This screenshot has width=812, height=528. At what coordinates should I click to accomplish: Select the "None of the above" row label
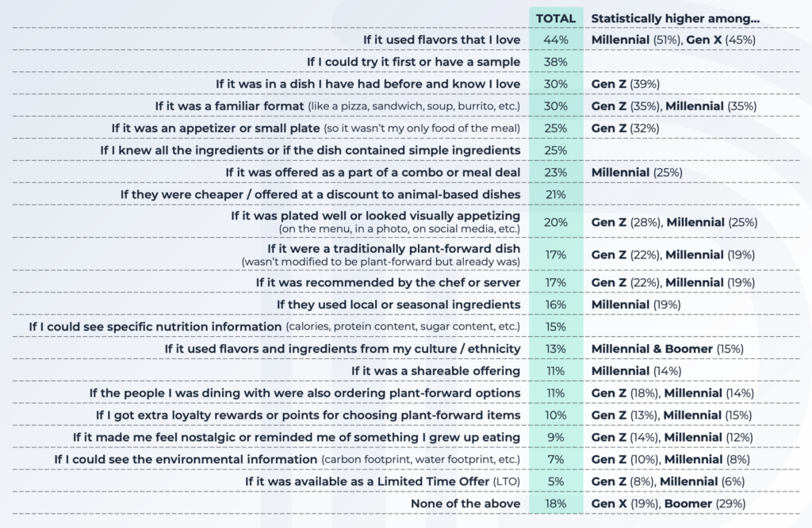tap(465, 503)
